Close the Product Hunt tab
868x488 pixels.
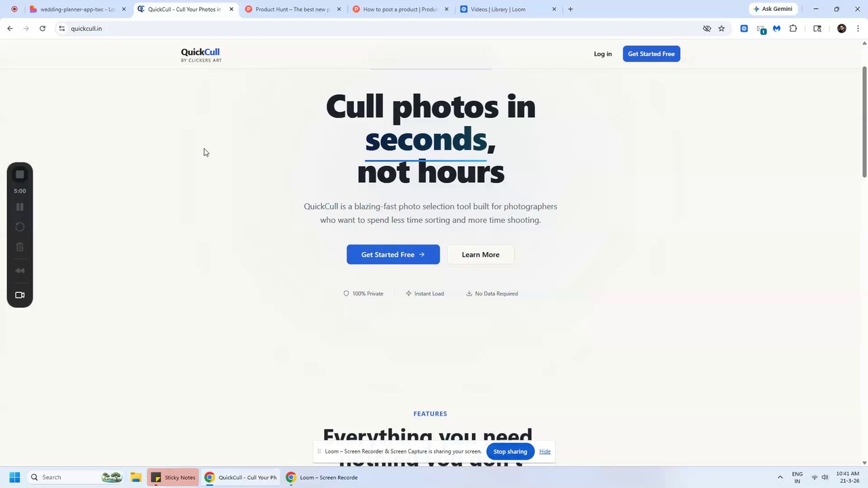click(x=338, y=9)
